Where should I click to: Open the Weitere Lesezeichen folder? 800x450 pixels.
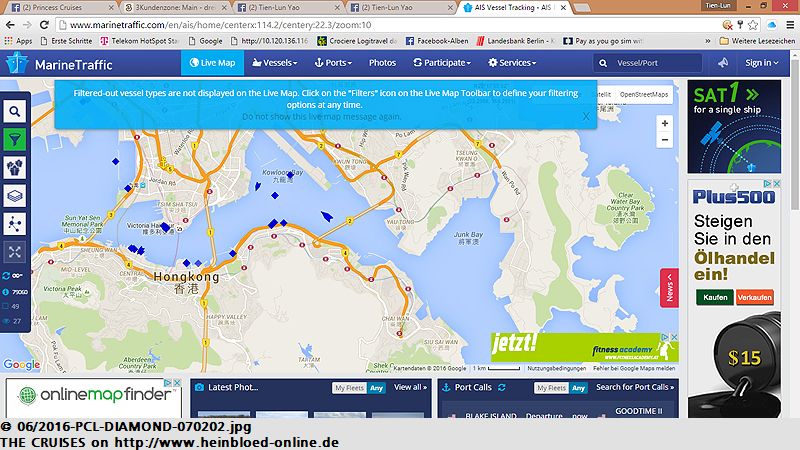(x=758, y=41)
